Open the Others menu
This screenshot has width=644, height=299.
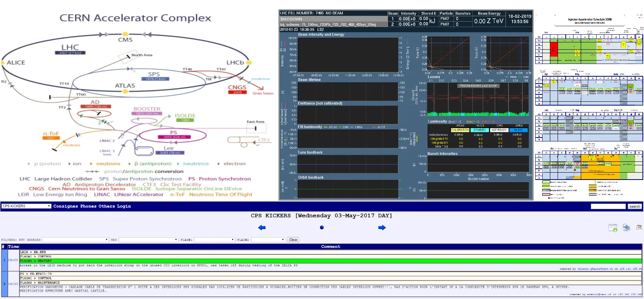click(106, 206)
